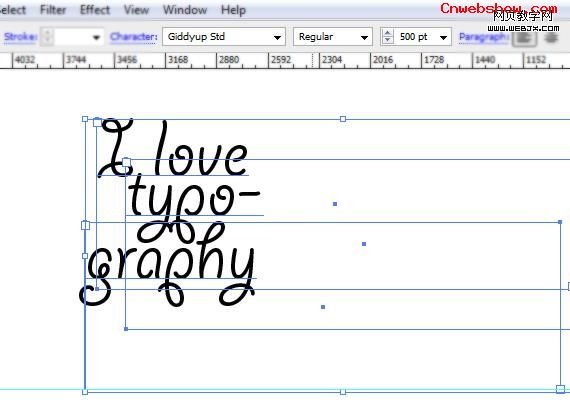Open the Regular font style dropdown

(333, 37)
